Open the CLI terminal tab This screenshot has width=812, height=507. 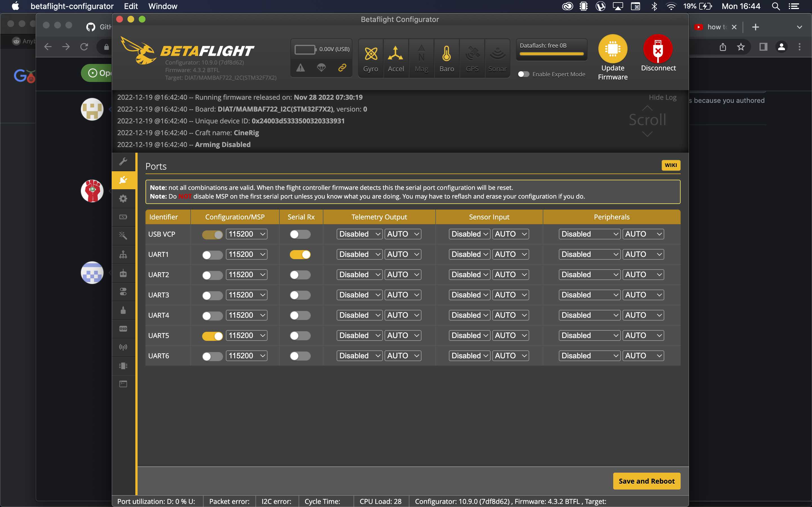(x=123, y=384)
